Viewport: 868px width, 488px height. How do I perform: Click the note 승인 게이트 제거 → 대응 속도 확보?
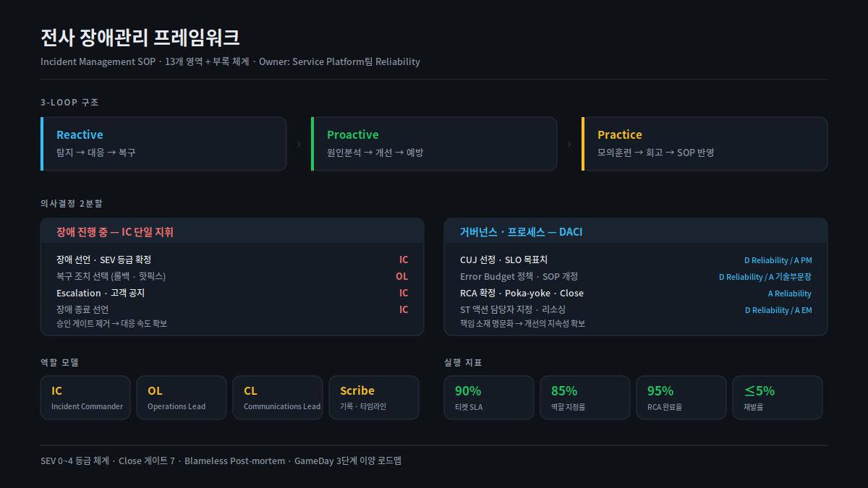pyautogui.click(x=111, y=323)
